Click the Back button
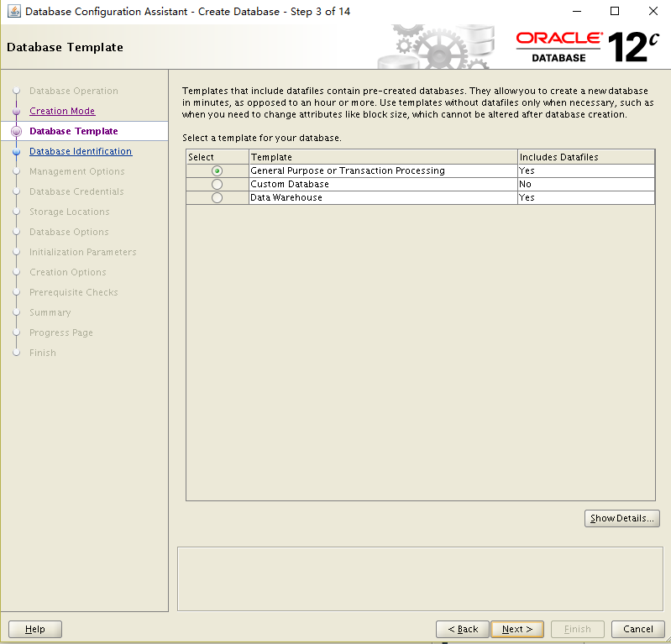Viewport: 671px width, 644px height. pyautogui.click(x=463, y=629)
